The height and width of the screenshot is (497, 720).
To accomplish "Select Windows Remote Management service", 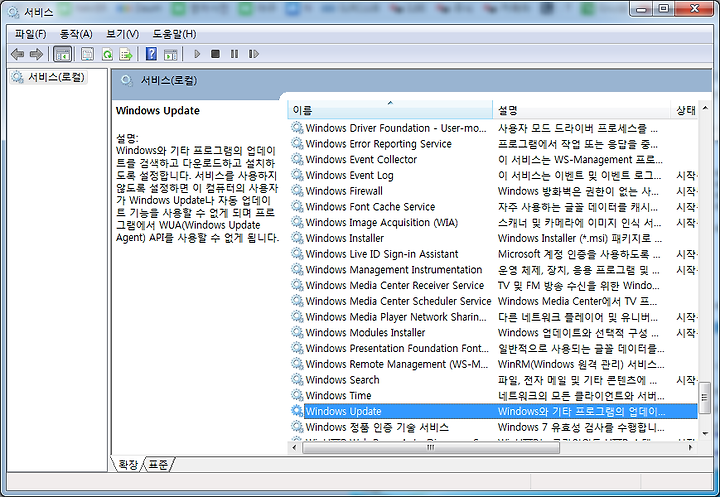I will point(494,364).
